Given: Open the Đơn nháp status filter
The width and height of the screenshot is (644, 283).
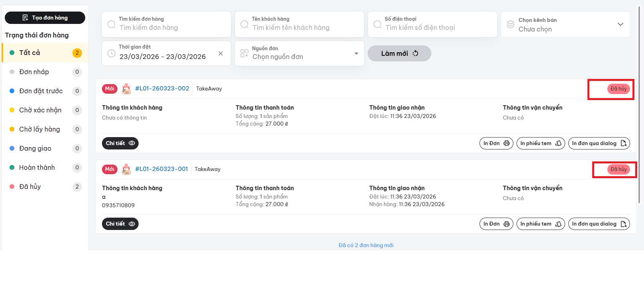Looking at the screenshot, I should (45, 72).
